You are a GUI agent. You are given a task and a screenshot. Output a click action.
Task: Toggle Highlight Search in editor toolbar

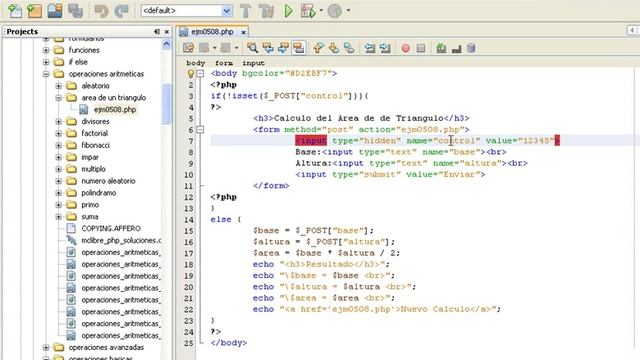pos(299,48)
